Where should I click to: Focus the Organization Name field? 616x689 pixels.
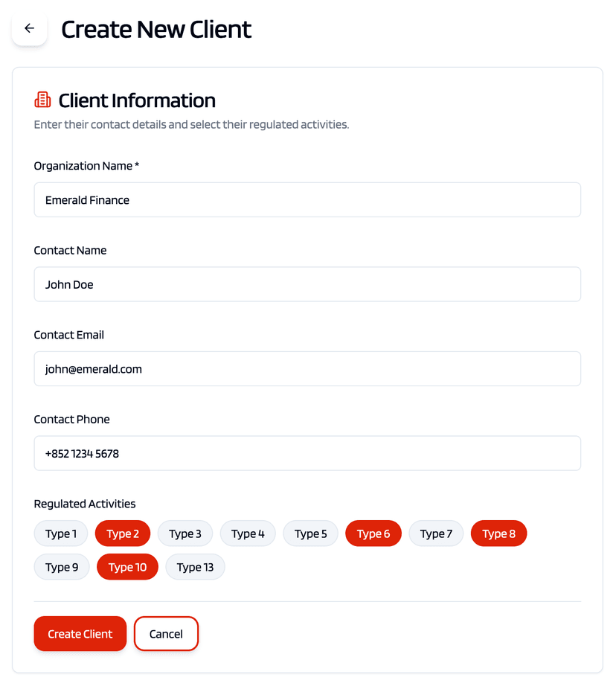click(x=307, y=199)
